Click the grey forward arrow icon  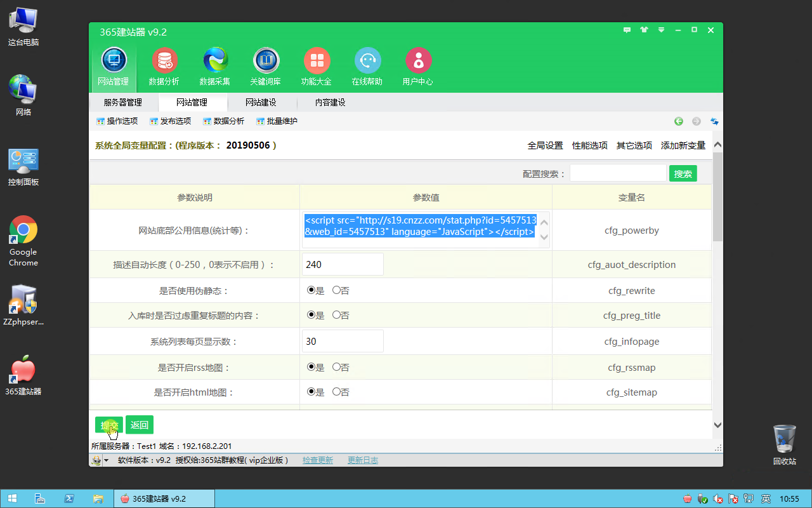point(697,121)
